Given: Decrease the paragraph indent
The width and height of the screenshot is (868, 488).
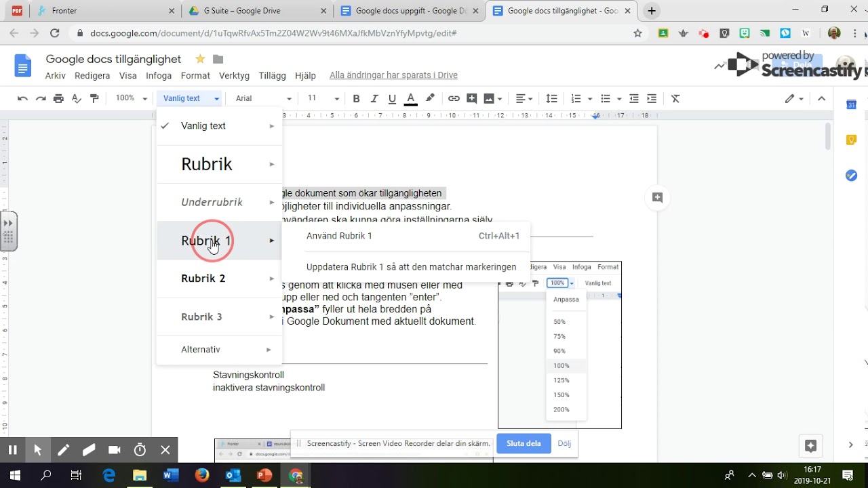Looking at the screenshot, I should 634,98.
